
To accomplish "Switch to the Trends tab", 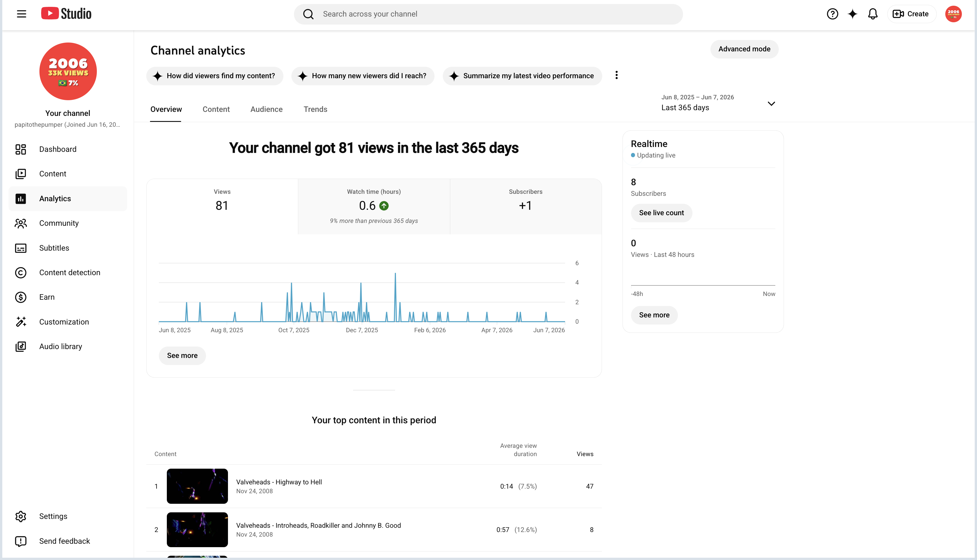I will pos(315,109).
